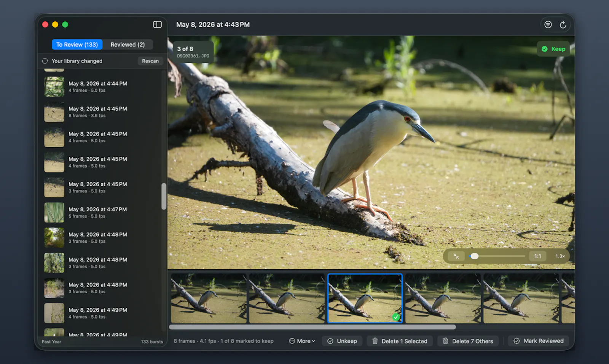
Task: Switch to Reviewed (2) tab
Action: pos(128,45)
